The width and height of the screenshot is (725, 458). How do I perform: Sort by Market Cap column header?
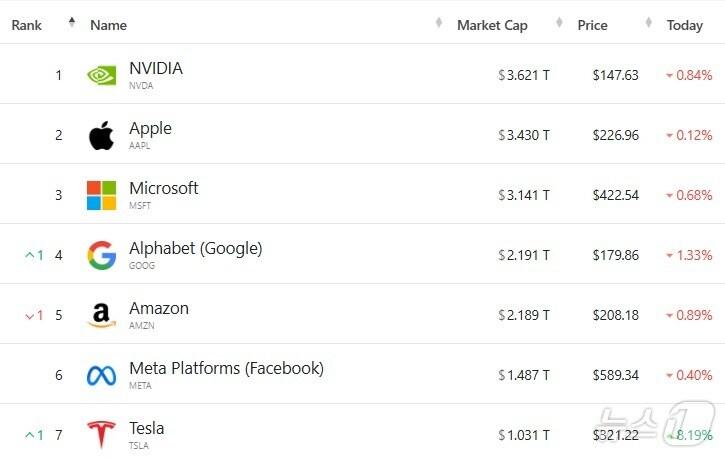pyautogui.click(x=491, y=25)
